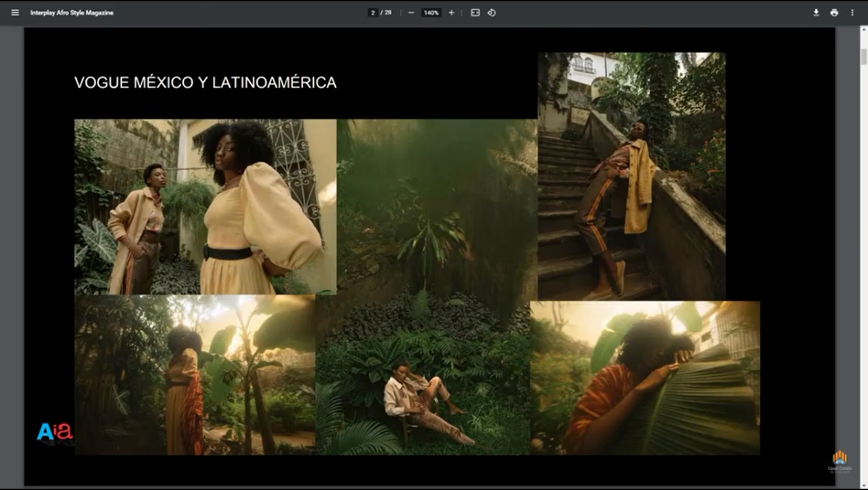Screen dimensions: 868x490
Task: Click the page number input field
Action: click(x=373, y=12)
